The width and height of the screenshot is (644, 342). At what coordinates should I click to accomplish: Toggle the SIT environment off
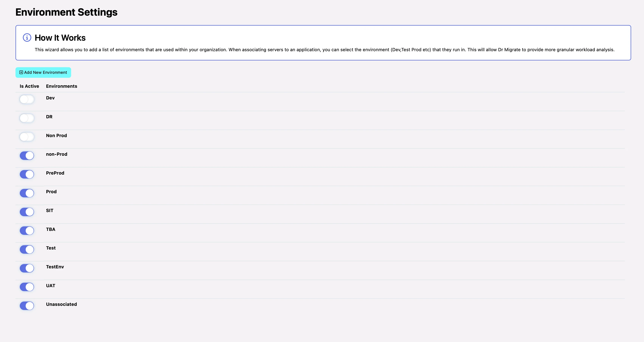pos(27,212)
